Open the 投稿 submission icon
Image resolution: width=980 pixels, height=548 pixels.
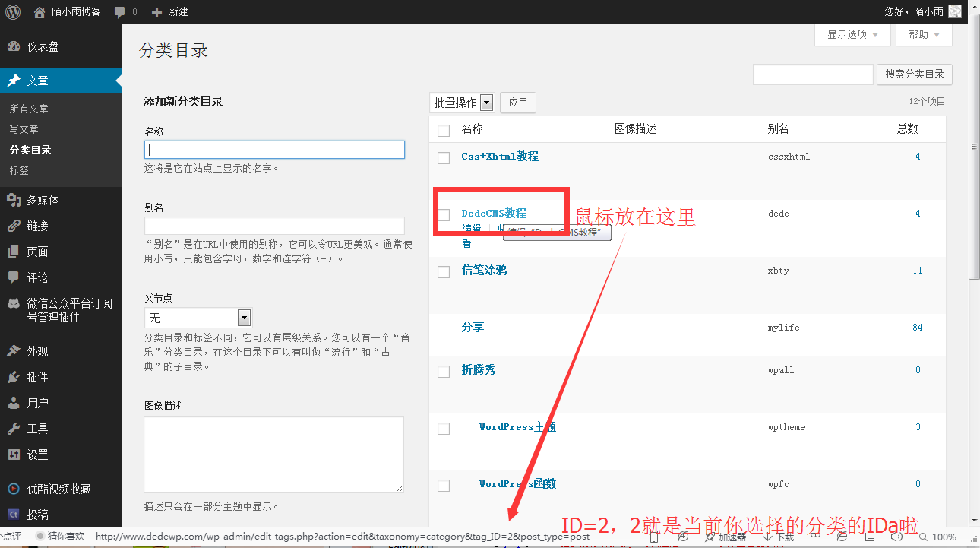14,515
